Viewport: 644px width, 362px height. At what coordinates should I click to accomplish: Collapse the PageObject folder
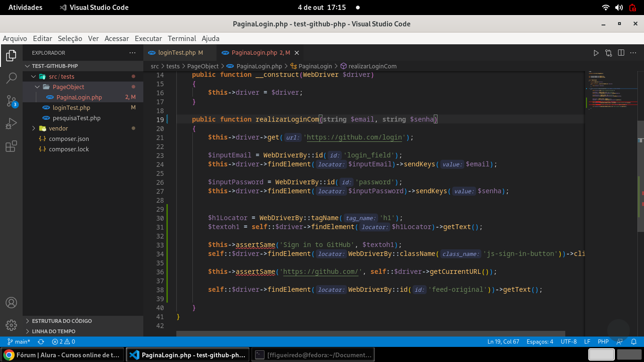click(x=83, y=87)
